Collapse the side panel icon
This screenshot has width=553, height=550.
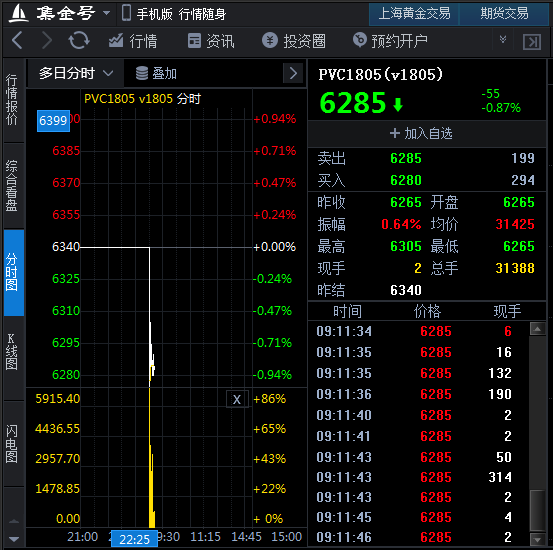(x=532, y=42)
